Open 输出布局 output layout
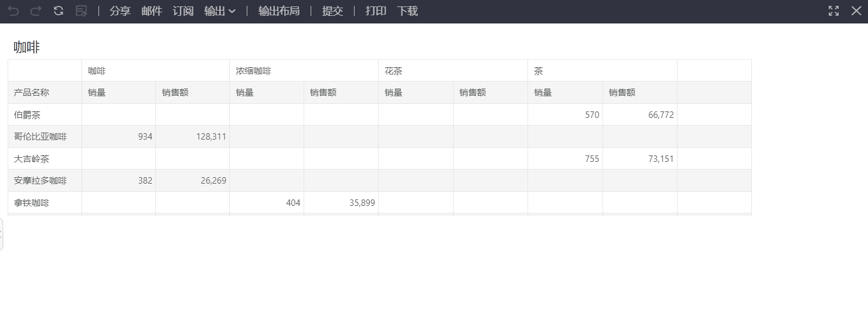 (x=279, y=11)
